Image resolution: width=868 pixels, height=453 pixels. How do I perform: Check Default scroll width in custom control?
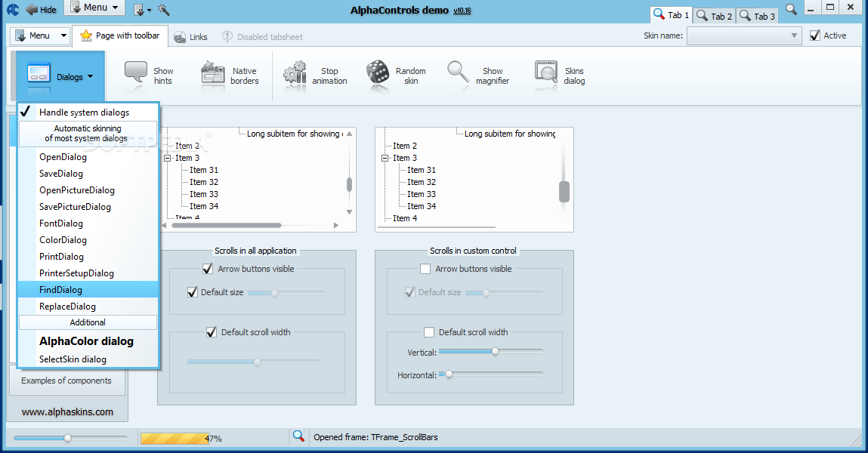click(x=429, y=332)
